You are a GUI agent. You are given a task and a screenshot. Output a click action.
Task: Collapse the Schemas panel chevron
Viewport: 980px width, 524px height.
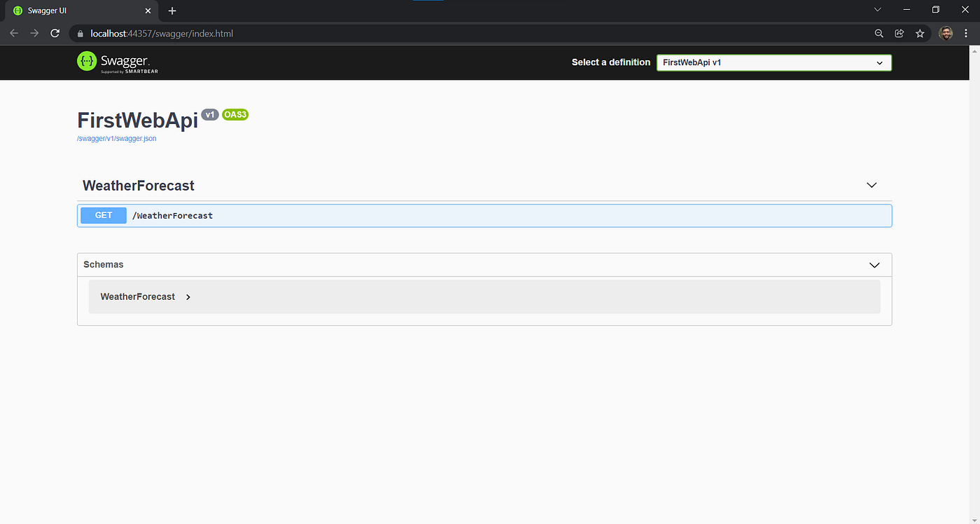click(x=874, y=265)
